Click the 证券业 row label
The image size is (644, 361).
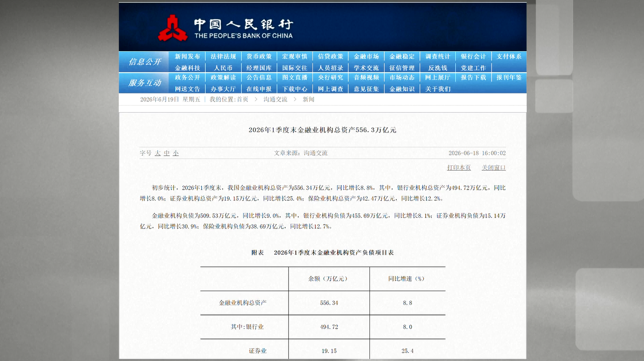point(258,351)
